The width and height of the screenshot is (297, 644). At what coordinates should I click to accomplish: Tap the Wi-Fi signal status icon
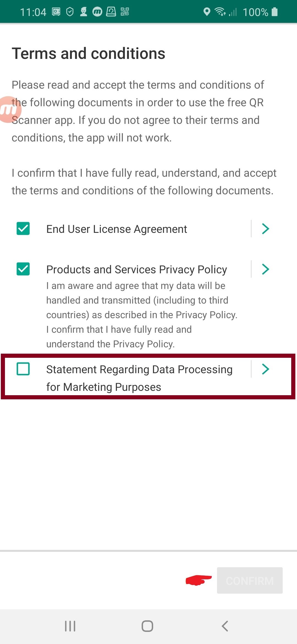(220, 12)
